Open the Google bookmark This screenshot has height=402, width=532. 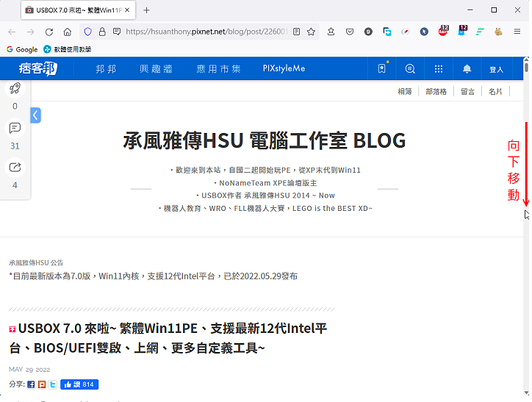pyautogui.click(x=22, y=49)
